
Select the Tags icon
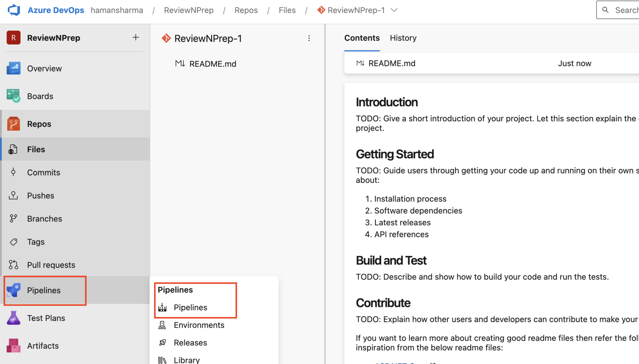13,241
